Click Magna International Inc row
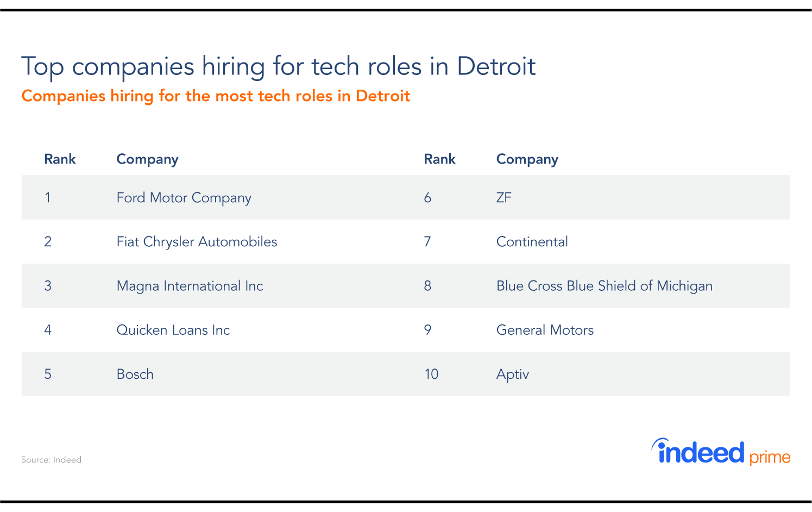Screen dimensions: 812x512 (190, 286)
